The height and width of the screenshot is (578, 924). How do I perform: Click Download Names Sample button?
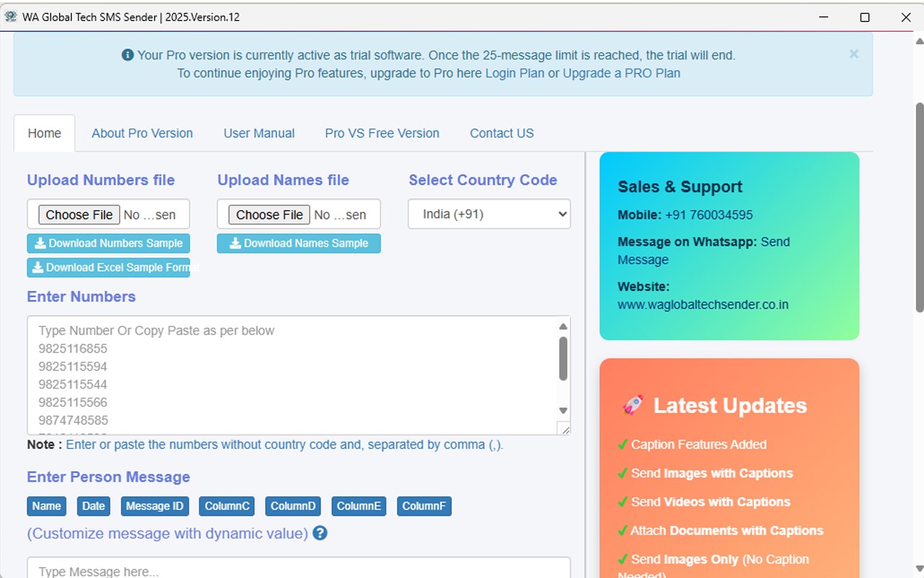point(299,243)
